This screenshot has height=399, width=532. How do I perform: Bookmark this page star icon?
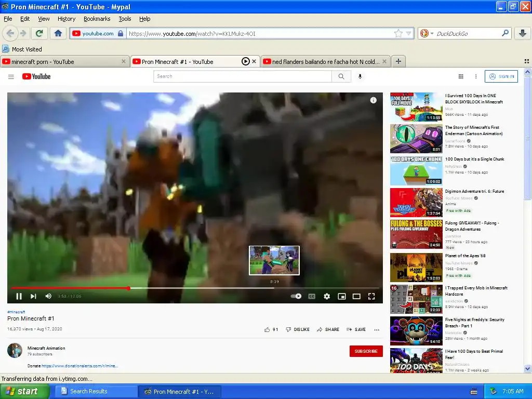[398, 33]
